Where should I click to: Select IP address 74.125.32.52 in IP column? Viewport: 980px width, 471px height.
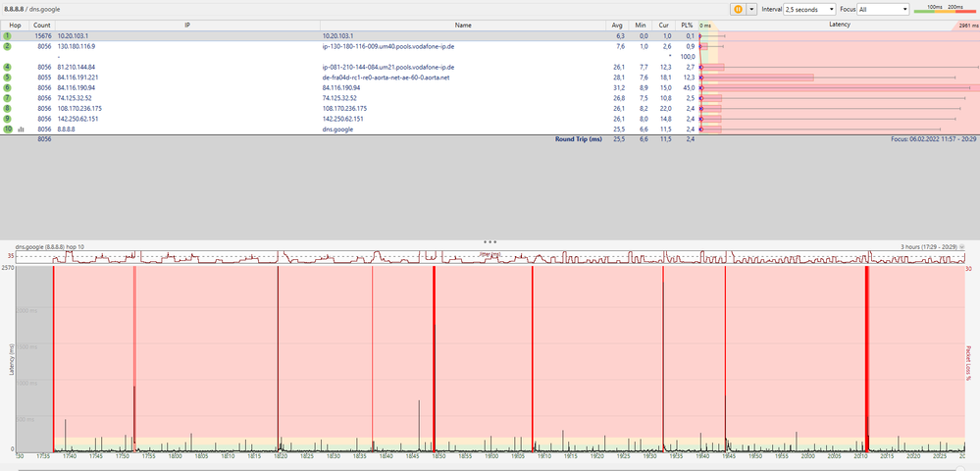click(x=75, y=98)
